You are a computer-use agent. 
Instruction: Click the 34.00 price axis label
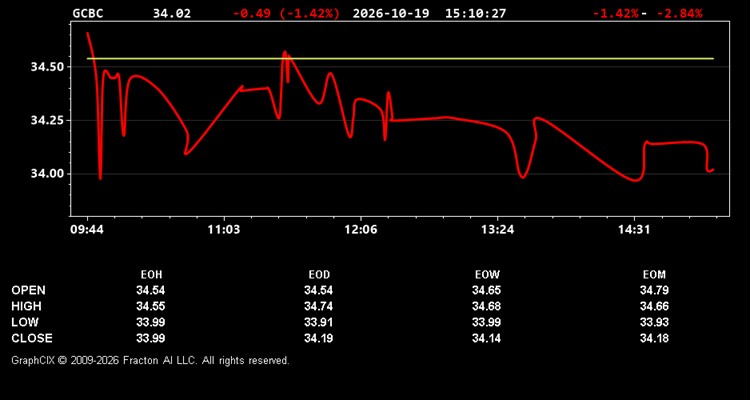tap(48, 174)
